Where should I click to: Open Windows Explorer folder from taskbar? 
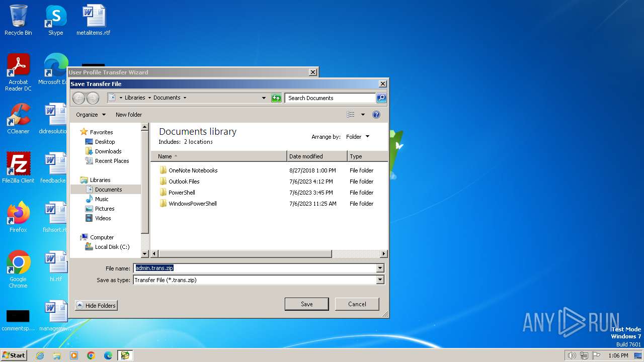tap(57, 355)
